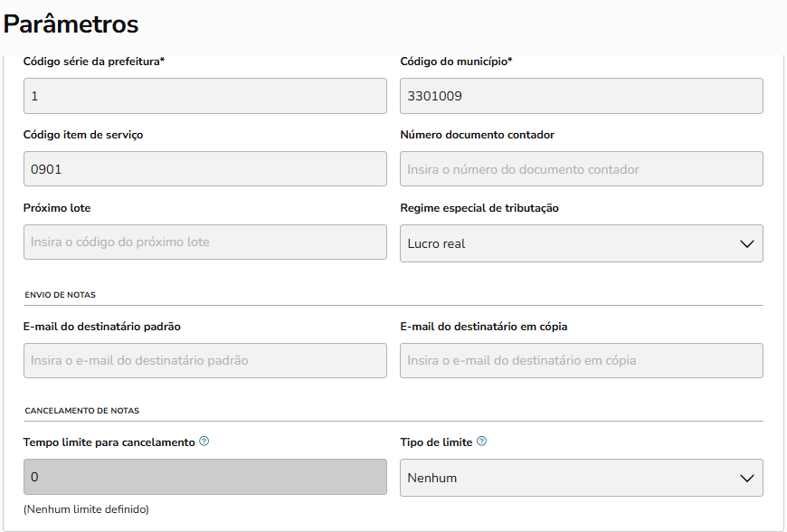The image size is (787, 532).
Task: Click the Tempo limite para cancelamento field
Action: coord(204,477)
